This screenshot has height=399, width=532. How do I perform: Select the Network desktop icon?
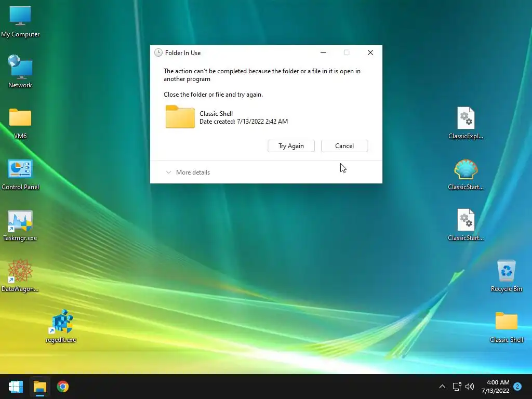(20, 72)
